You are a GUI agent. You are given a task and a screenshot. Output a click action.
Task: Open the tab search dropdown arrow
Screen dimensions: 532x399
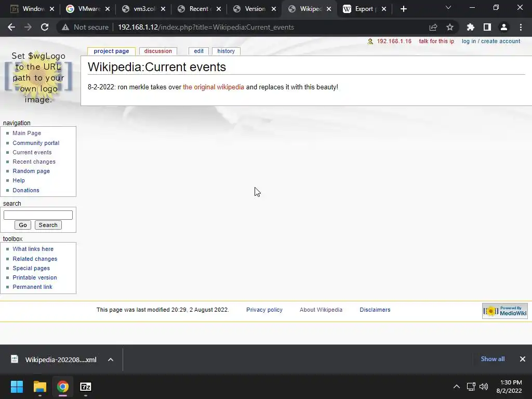pyautogui.click(x=448, y=7)
